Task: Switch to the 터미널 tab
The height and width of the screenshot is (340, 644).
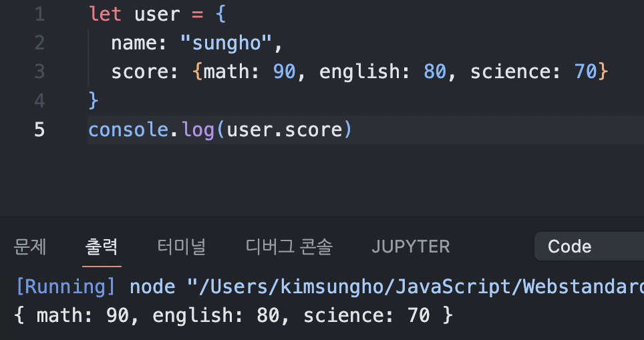Action: tap(181, 246)
